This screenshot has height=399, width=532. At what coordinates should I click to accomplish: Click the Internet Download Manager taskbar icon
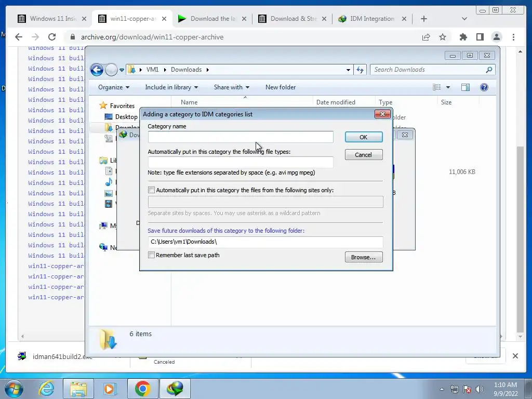pyautogui.click(x=175, y=389)
